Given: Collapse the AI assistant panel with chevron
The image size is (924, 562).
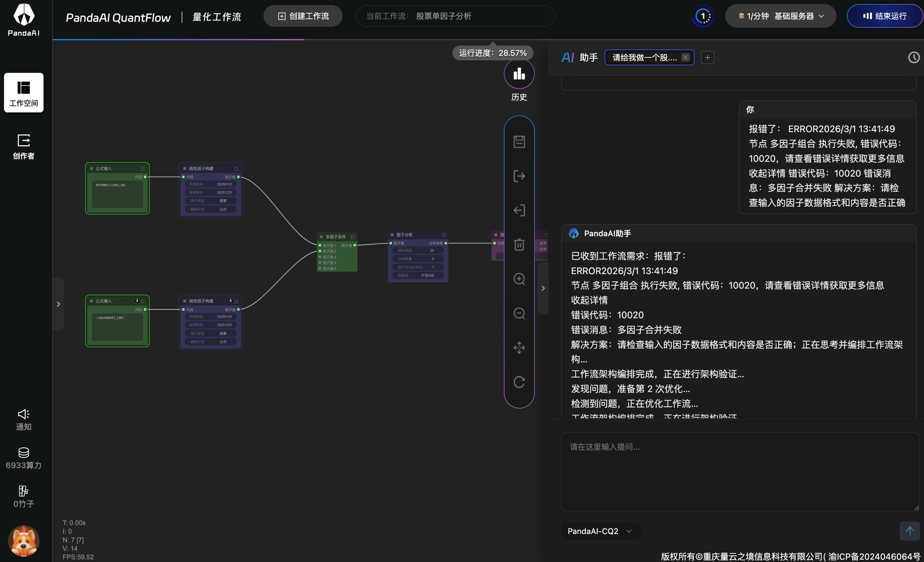Looking at the screenshot, I should [x=543, y=288].
